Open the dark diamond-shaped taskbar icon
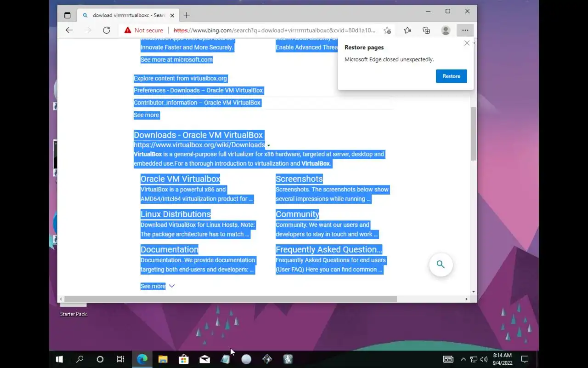Screen dimensions: 588x368 pyautogui.click(x=267, y=359)
